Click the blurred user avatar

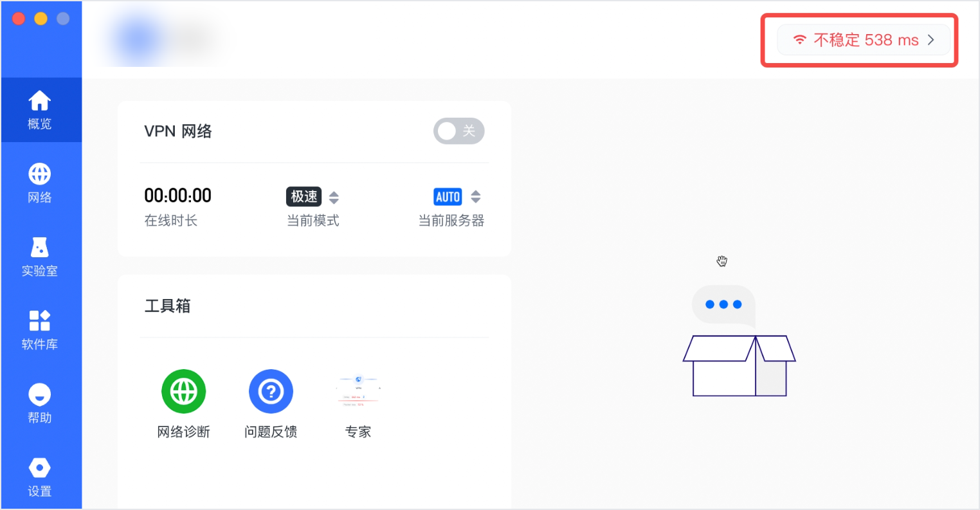[137, 39]
